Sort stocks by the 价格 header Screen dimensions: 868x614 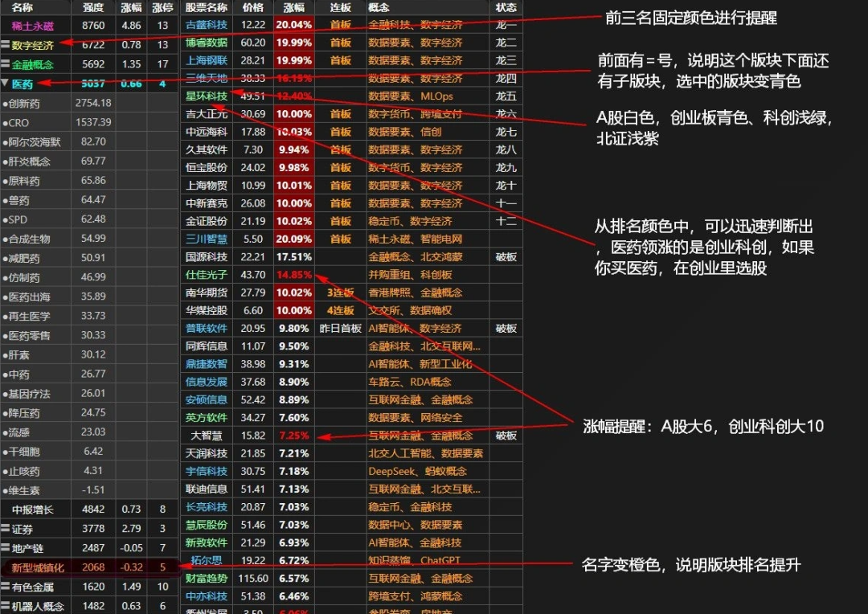click(253, 8)
